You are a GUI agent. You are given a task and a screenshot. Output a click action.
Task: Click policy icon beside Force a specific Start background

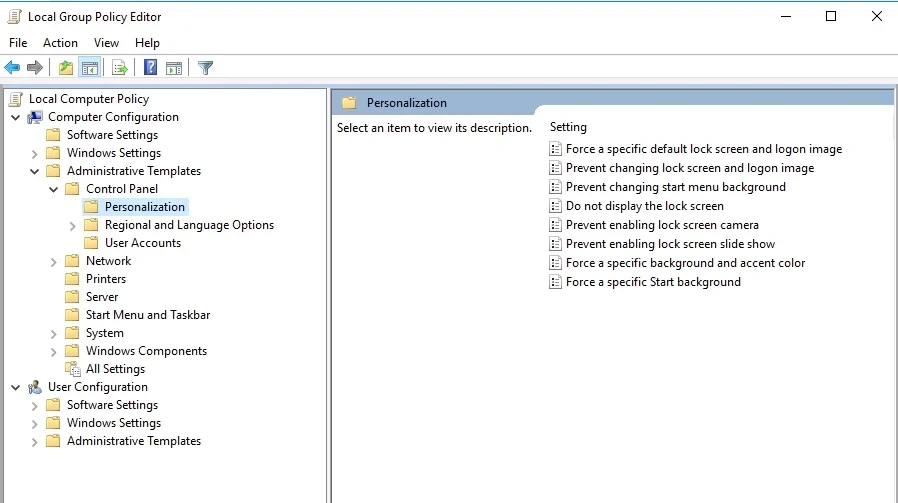coord(555,282)
